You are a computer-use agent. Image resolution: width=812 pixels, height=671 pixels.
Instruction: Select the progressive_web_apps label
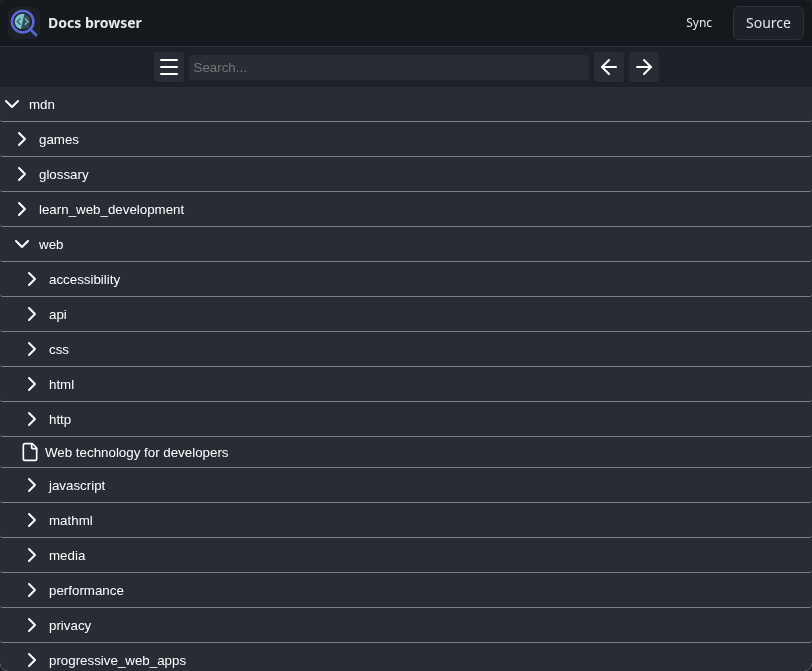117,661
